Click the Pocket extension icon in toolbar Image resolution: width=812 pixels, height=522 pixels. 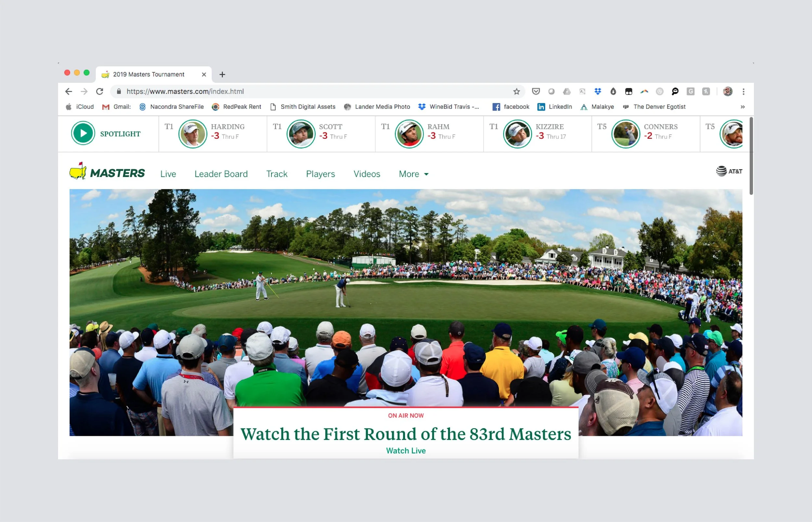(x=536, y=92)
